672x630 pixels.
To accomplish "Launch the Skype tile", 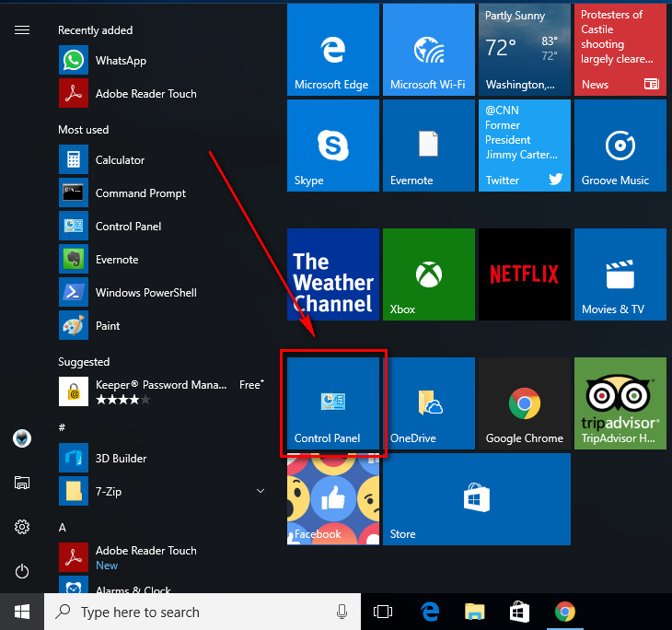I will pyautogui.click(x=333, y=146).
